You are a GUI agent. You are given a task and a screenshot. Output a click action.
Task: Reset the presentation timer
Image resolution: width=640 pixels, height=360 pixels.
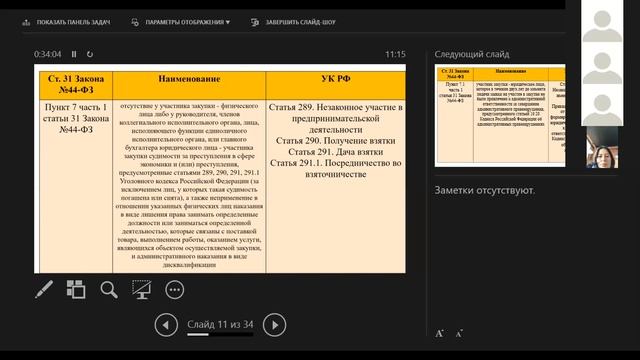tap(90, 54)
